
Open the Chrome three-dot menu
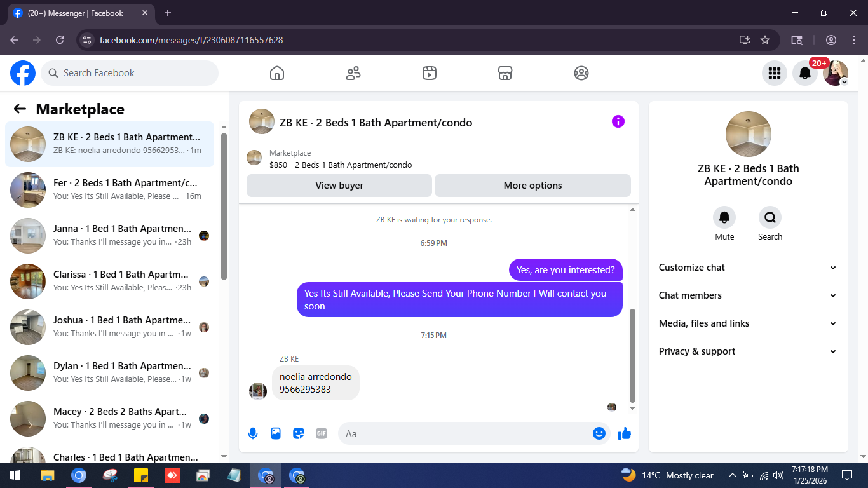pyautogui.click(x=854, y=40)
